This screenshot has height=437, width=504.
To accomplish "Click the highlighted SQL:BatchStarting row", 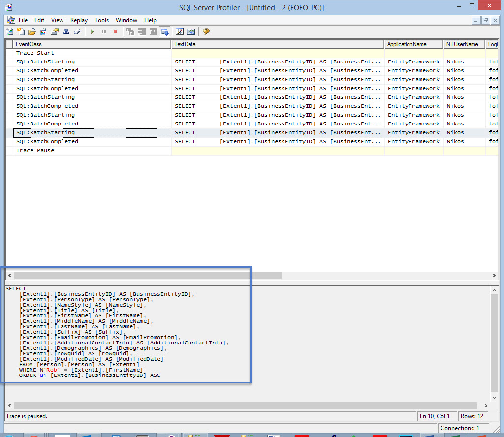I will 252,133.
